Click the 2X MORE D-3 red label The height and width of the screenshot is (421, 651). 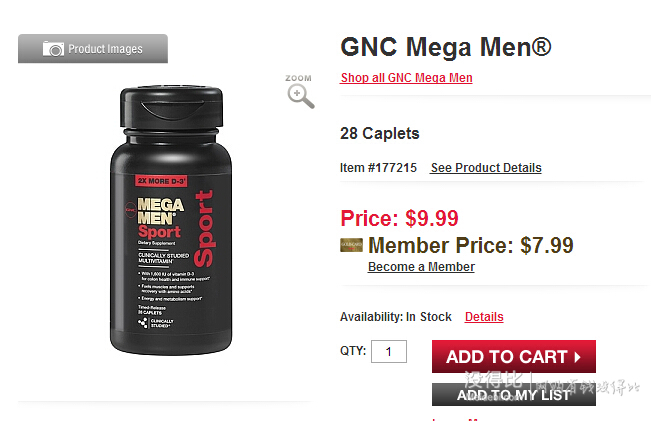pos(161,181)
